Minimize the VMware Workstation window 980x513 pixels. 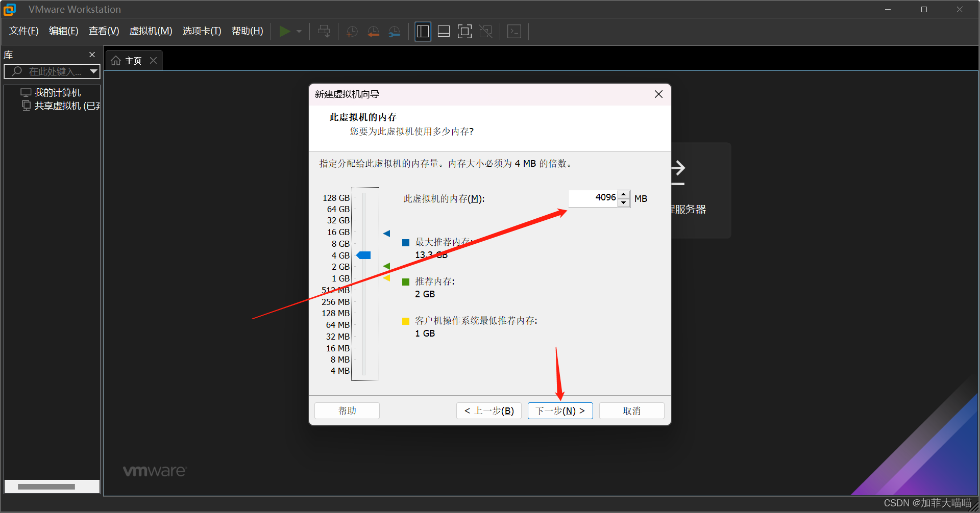888,9
